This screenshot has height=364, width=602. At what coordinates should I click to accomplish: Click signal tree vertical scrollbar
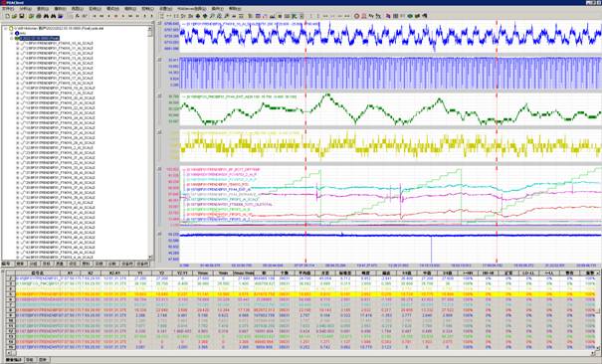click(150, 142)
